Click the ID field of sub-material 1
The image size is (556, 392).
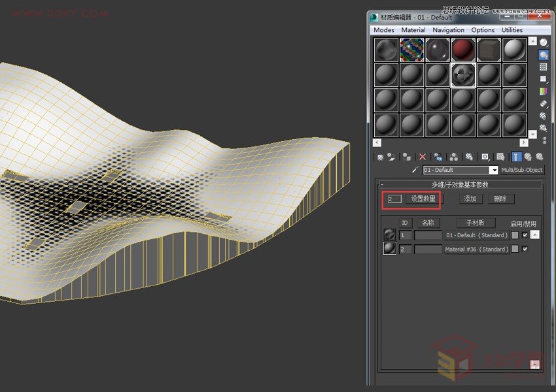tap(406, 235)
